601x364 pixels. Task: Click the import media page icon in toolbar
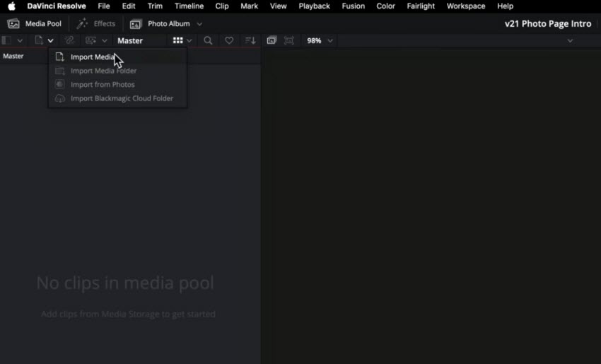point(39,40)
